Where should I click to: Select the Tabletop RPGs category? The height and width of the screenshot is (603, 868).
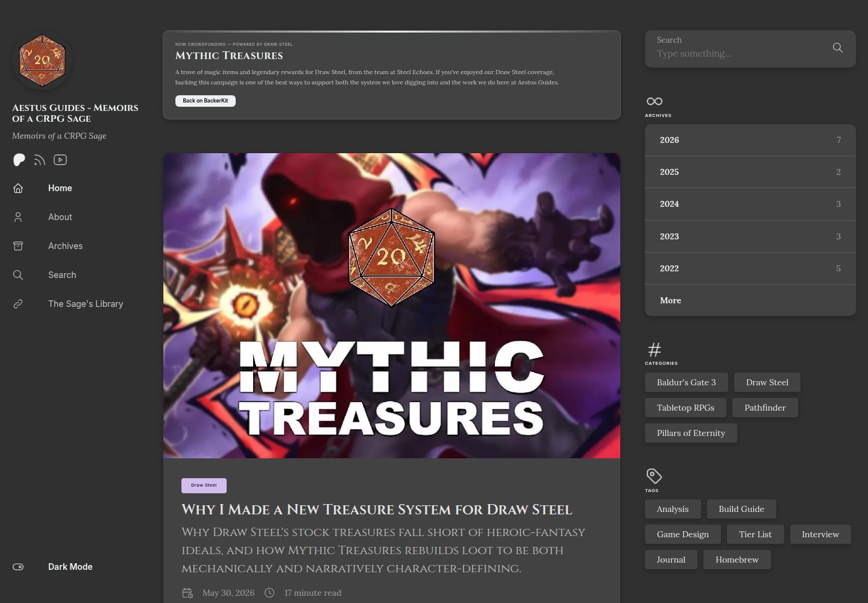[686, 408]
